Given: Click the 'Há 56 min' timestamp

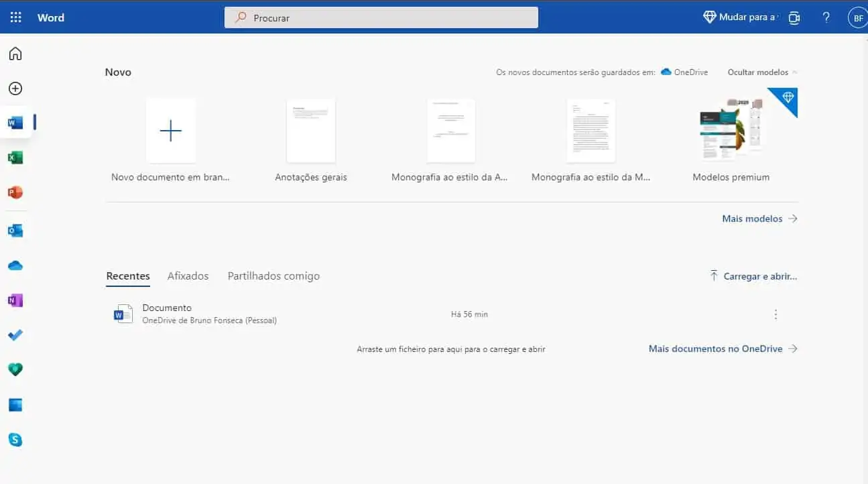Looking at the screenshot, I should point(469,314).
